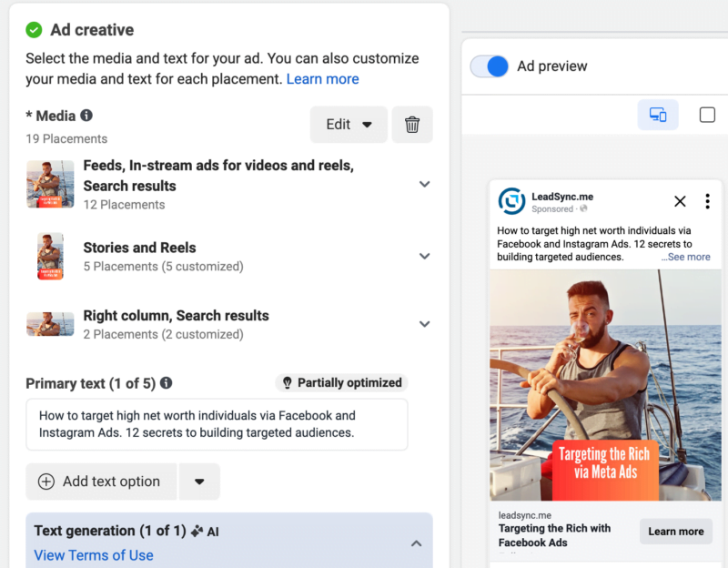Open the Edit media dropdown
The width and height of the screenshot is (728, 568).
point(349,125)
